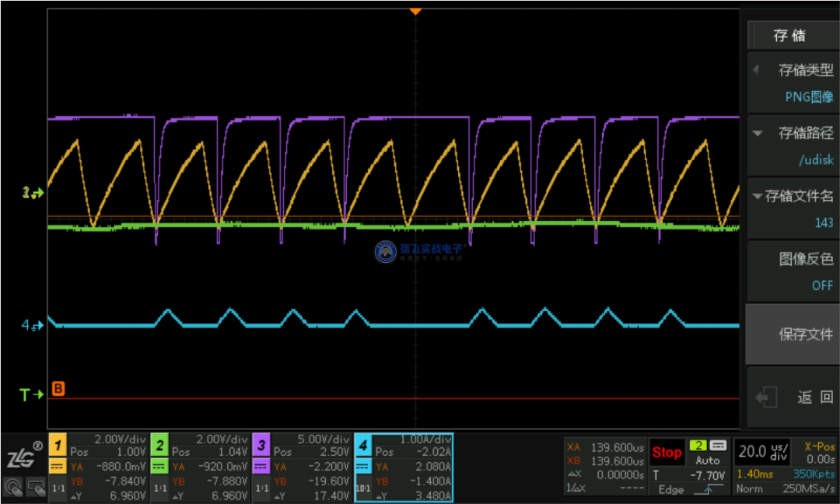
Task: Select channel 1 yellow number badge
Action: tap(58, 445)
